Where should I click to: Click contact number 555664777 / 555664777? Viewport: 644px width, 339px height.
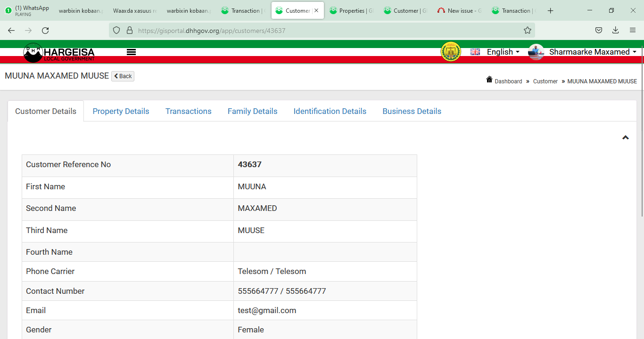coord(281,291)
